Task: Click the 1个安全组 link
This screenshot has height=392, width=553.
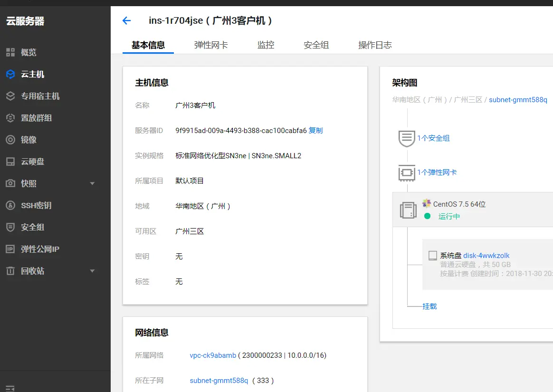Action: pos(433,138)
